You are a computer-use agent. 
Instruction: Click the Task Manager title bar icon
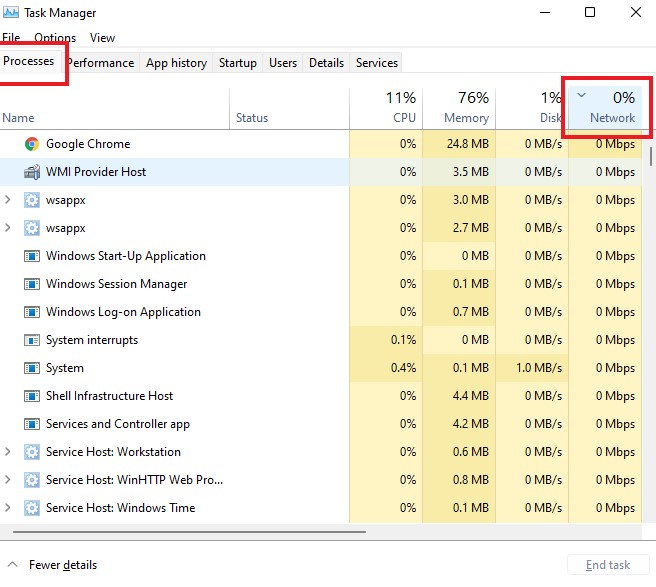click(x=11, y=13)
